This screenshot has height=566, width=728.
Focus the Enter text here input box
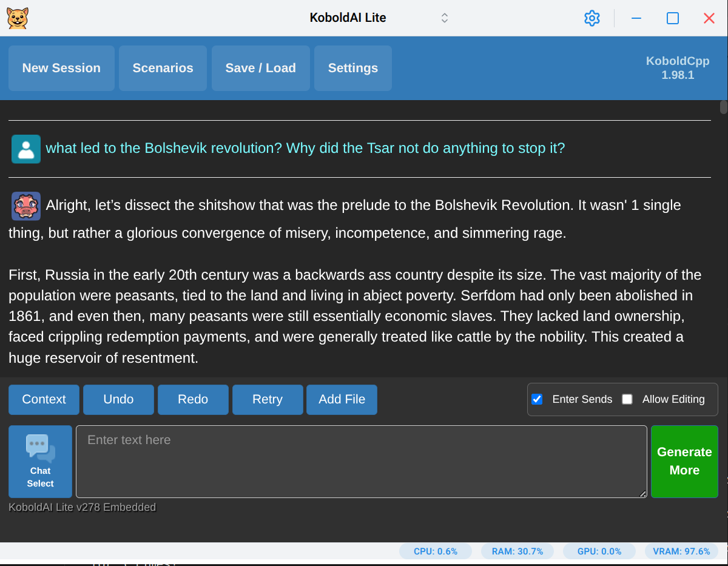[x=361, y=462]
